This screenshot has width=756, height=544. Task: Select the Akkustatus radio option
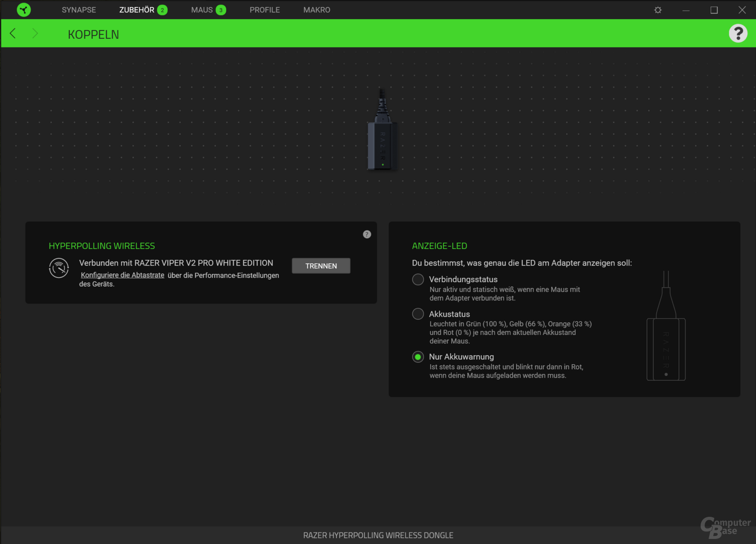point(418,314)
